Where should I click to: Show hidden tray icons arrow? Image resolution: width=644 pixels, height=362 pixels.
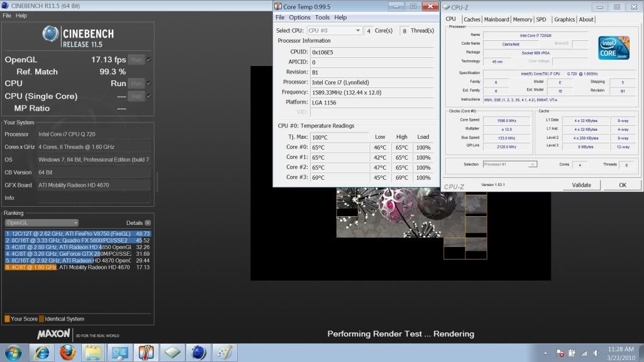(545, 353)
